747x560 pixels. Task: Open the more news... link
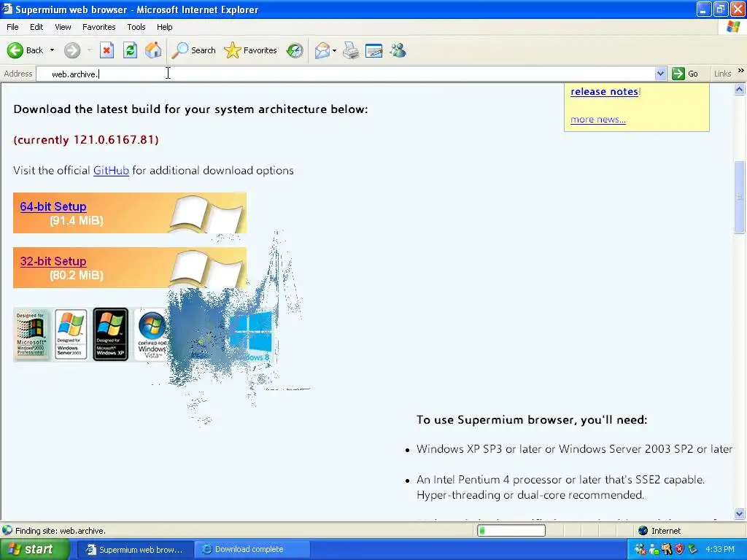[598, 119]
